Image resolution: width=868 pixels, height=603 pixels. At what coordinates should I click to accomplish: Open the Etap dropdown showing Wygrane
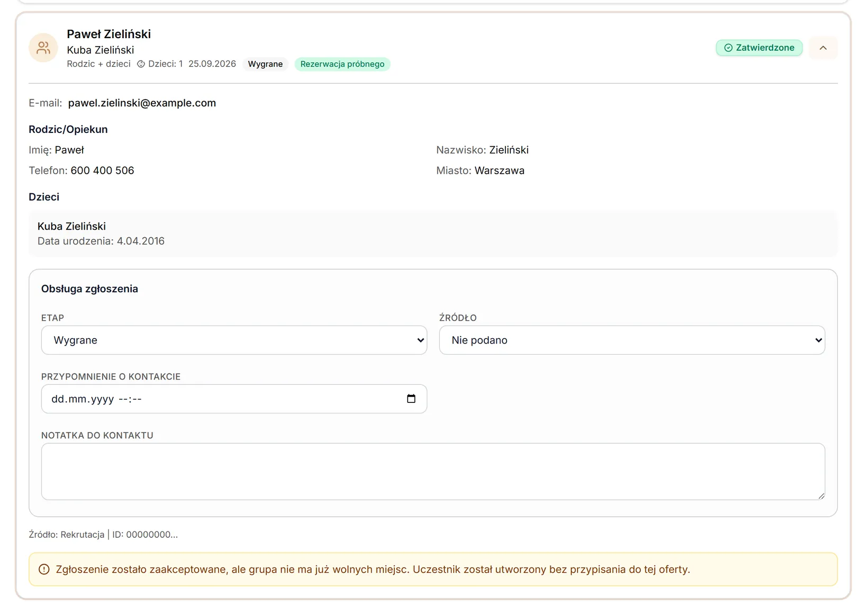[x=234, y=340]
